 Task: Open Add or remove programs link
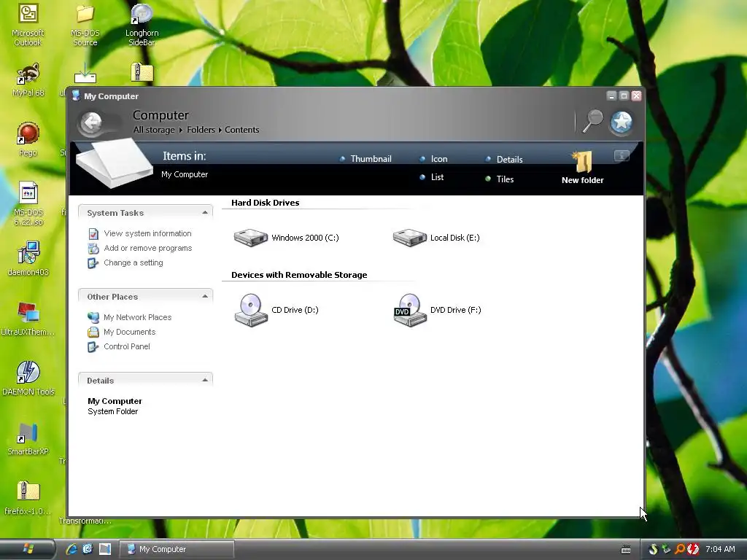coord(147,248)
